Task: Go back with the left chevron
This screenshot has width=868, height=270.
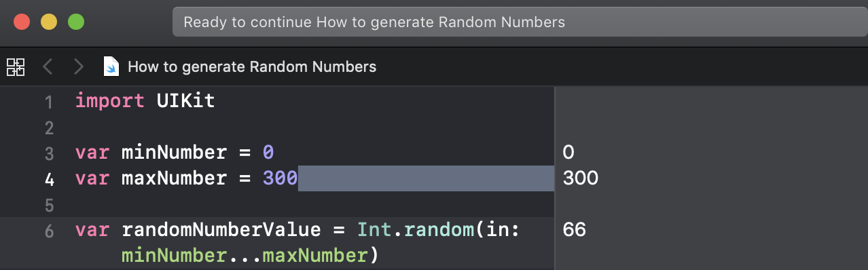Action: click(x=48, y=66)
